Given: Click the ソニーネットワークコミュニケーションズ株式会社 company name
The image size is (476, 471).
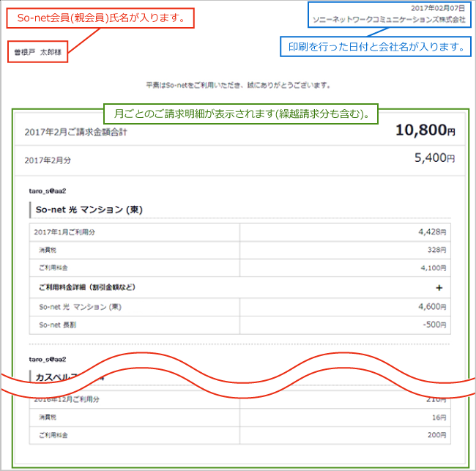Looking at the screenshot, I should point(388,20).
